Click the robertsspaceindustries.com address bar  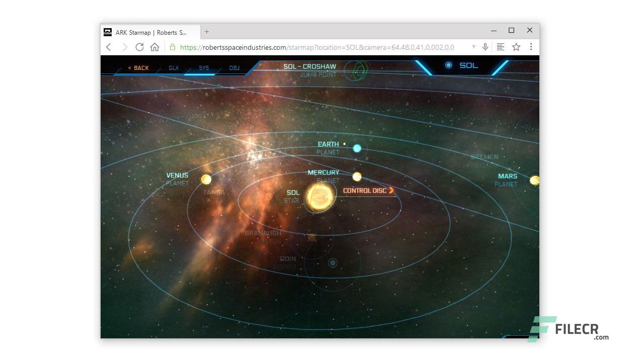(317, 47)
